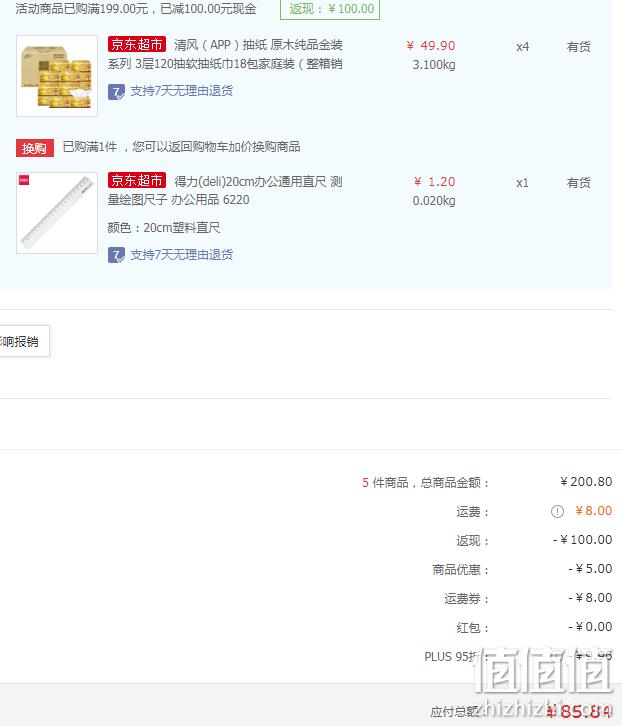622x726 pixels.
Task: Click the ruler price ¥1.20
Action: click(434, 182)
